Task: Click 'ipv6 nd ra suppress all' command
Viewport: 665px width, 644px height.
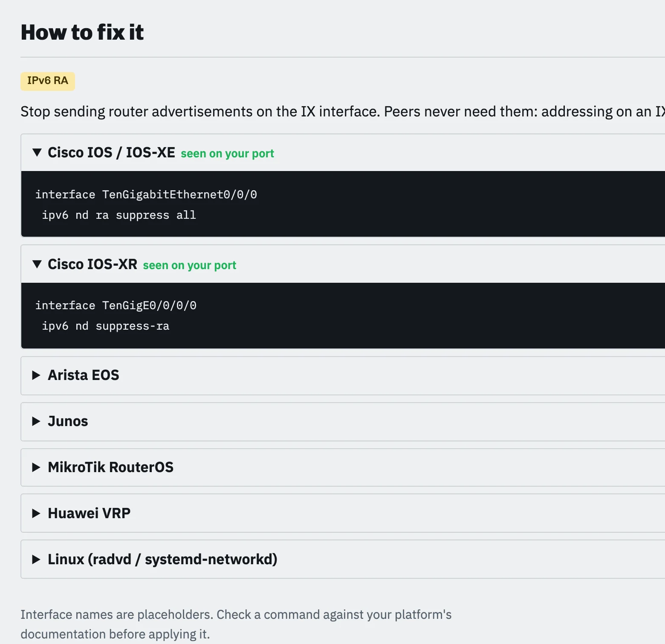Action: (x=119, y=215)
